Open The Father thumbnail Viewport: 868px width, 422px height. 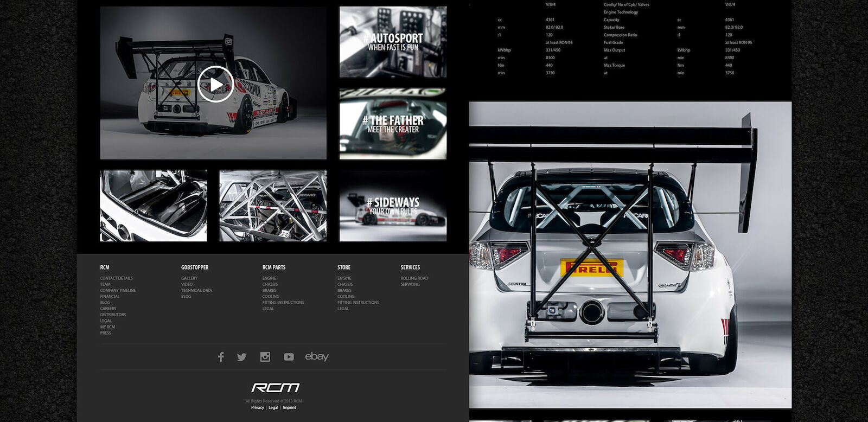click(393, 124)
